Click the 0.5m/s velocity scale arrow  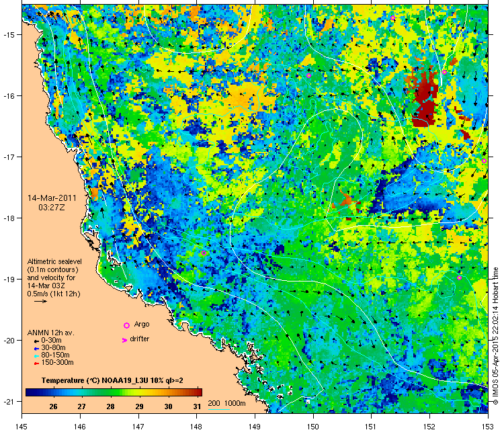tap(40, 301)
